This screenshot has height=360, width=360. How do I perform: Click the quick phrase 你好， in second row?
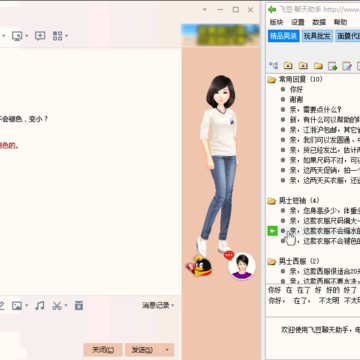click(x=277, y=301)
